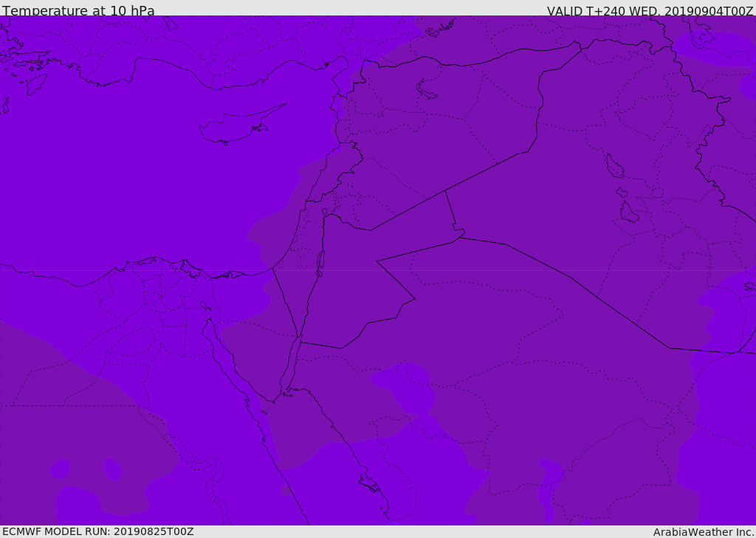Click the 'VALID T+240 WED. 20190904T00Z' label
Viewport: 756px width, 538px height.
[650, 10]
